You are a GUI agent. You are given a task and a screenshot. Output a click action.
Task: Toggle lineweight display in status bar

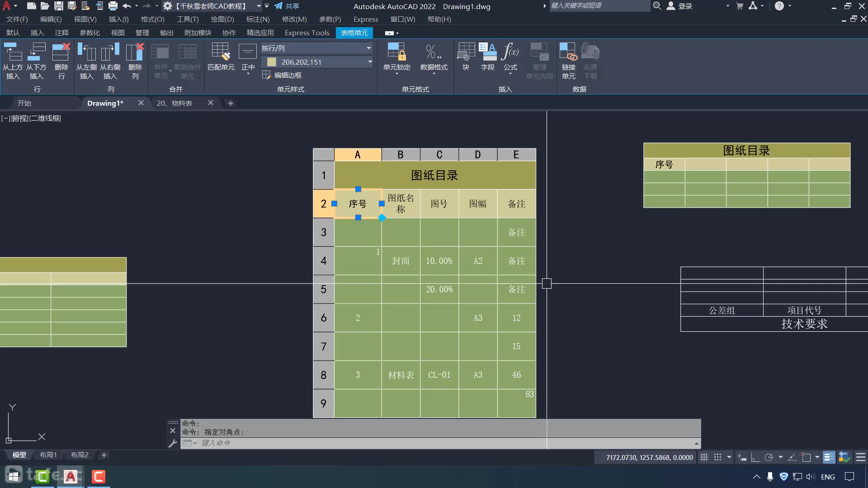click(829, 457)
